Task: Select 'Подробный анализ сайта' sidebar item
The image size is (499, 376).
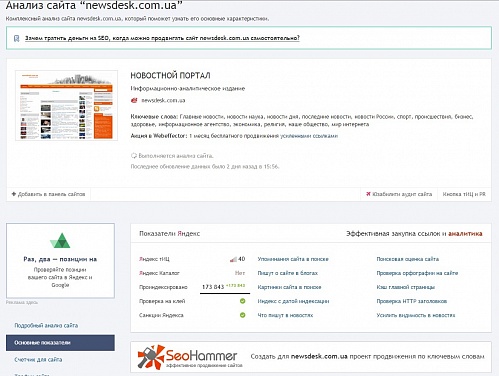Action: coord(46,325)
